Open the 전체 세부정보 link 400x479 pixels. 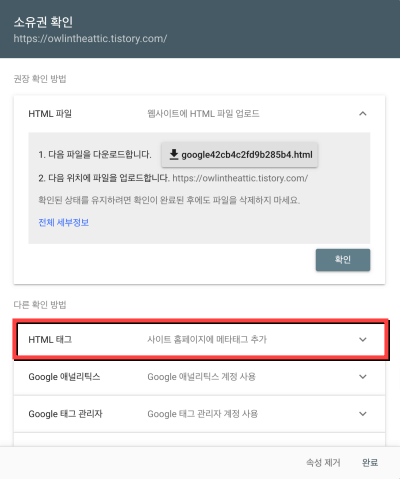[64, 222]
